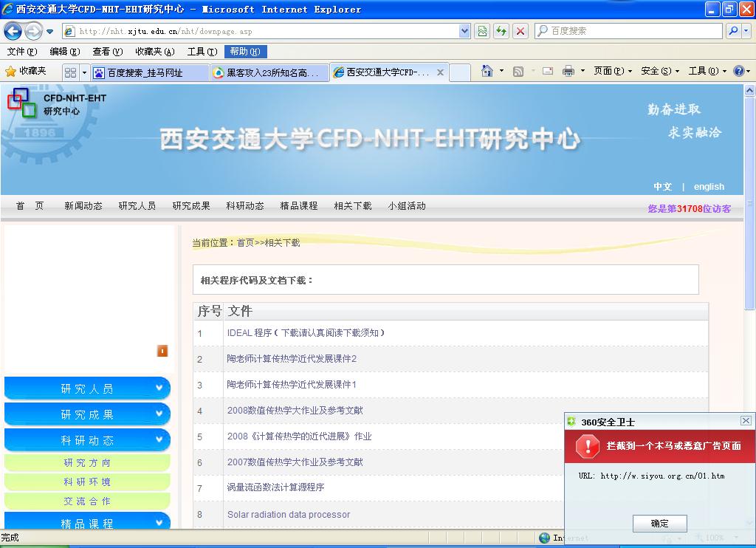Image resolution: width=756 pixels, height=548 pixels.
Task: Open the search provider dropdown arrow
Action: (x=746, y=31)
